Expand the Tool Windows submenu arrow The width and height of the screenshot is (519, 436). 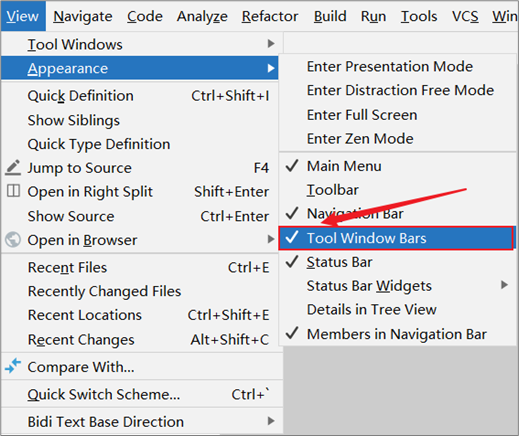point(271,44)
